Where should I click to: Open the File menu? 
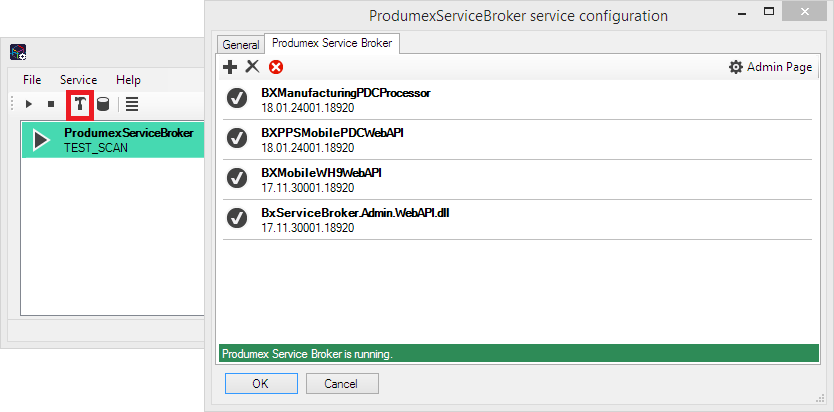32,80
